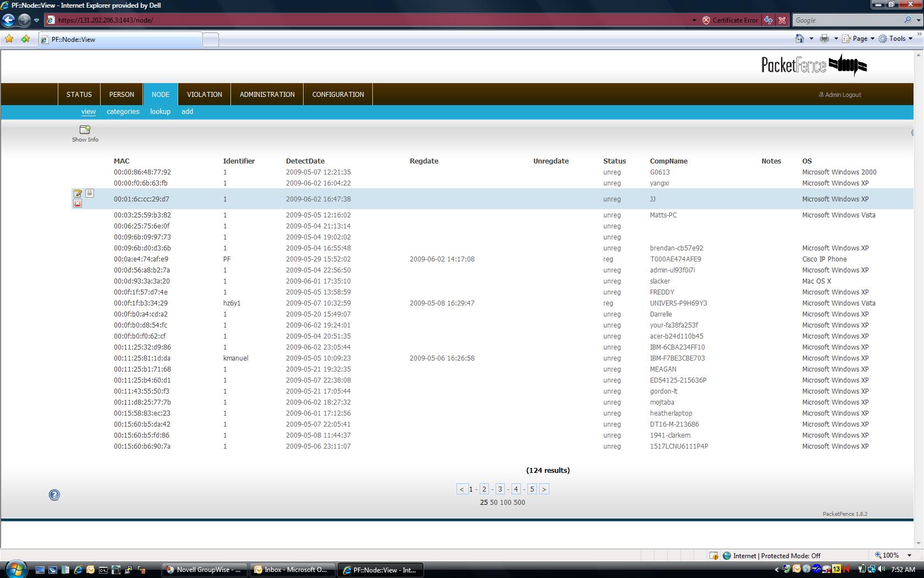Image resolution: width=924 pixels, height=578 pixels.
Task: Click the printer icon in the toolbar
Action: [x=824, y=39]
